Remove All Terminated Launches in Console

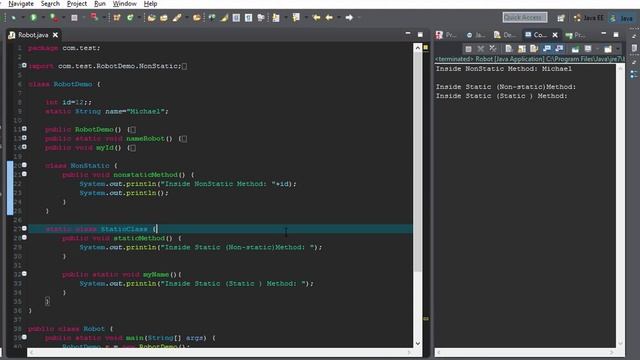(493, 49)
